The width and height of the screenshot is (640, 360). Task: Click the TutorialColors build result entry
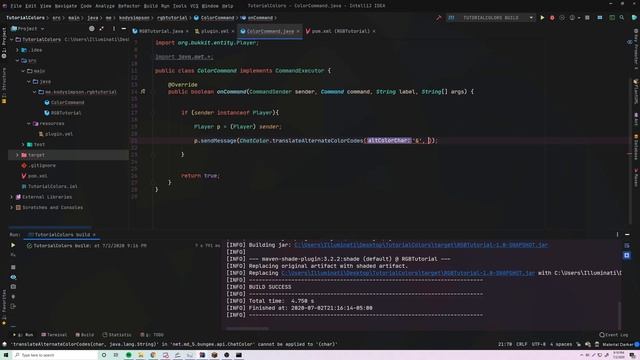pyautogui.click(x=87, y=246)
